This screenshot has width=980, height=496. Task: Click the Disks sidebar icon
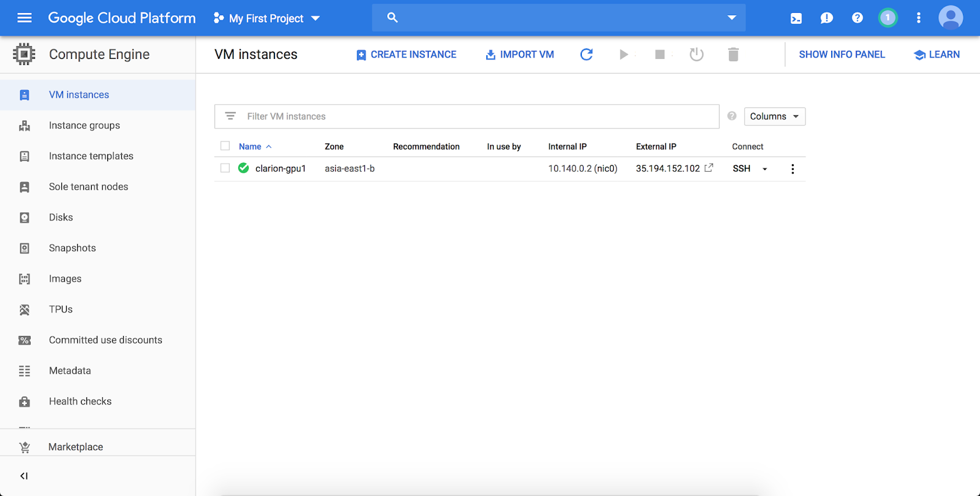24,218
